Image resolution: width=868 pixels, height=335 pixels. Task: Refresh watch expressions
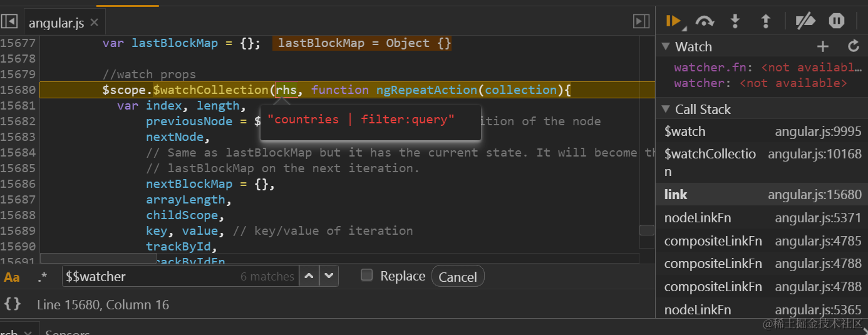click(854, 46)
